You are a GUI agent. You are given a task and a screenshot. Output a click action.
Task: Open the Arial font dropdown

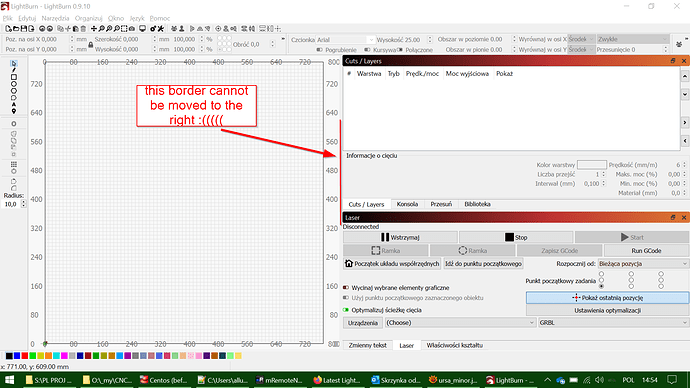click(x=345, y=40)
